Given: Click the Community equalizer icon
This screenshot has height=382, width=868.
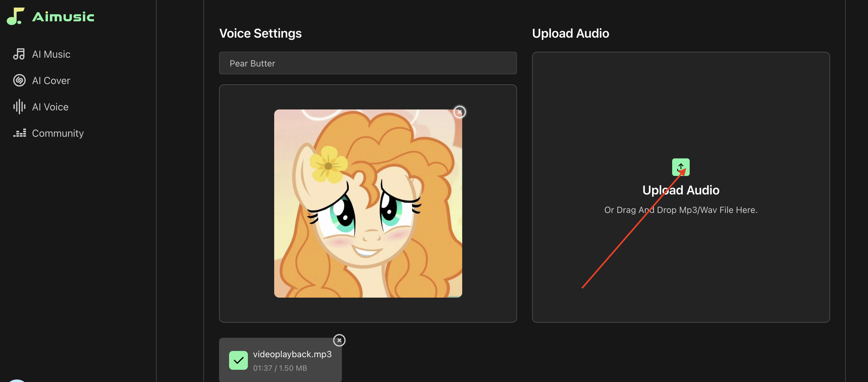Looking at the screenshot, I should (19, 133).
